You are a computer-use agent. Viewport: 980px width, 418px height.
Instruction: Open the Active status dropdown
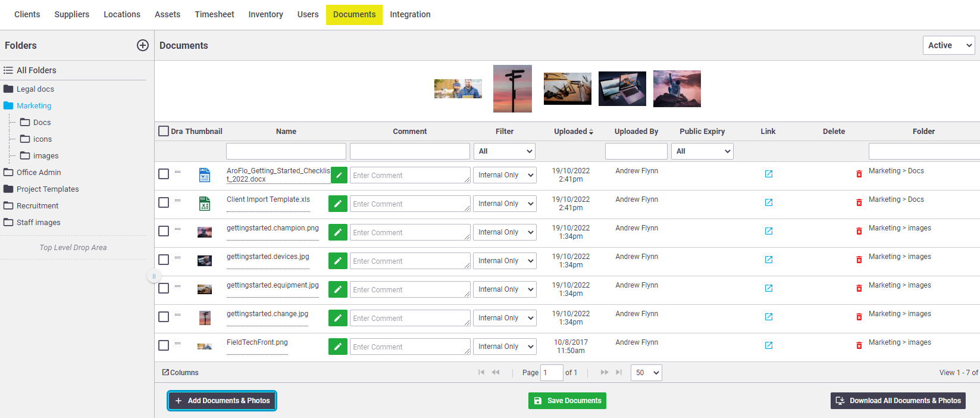(x=949, y=45)
